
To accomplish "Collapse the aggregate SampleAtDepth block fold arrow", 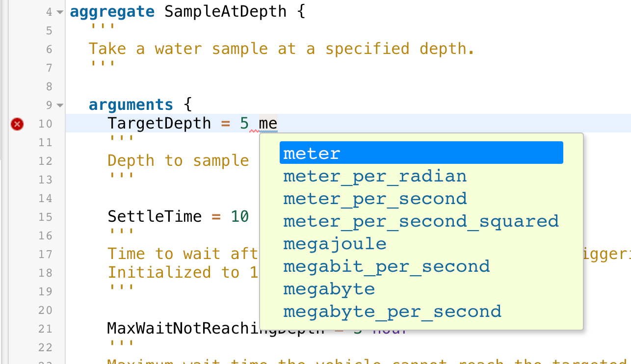I will click(60, 12).
